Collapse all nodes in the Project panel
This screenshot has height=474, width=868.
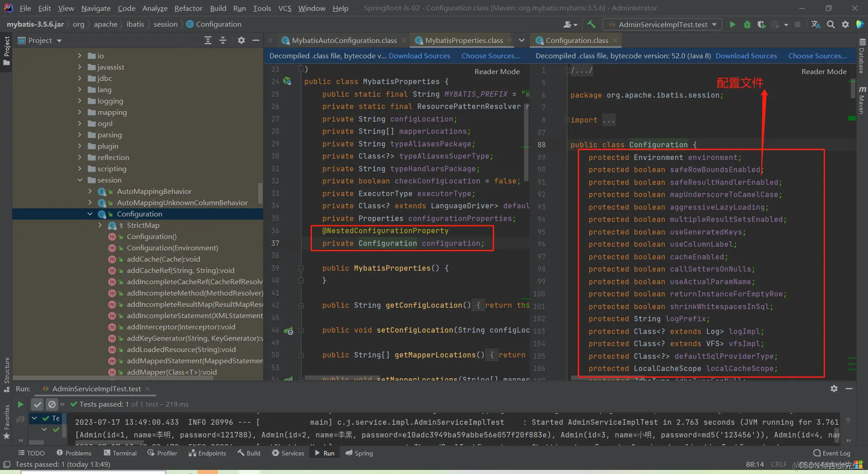tap(223, 40)
